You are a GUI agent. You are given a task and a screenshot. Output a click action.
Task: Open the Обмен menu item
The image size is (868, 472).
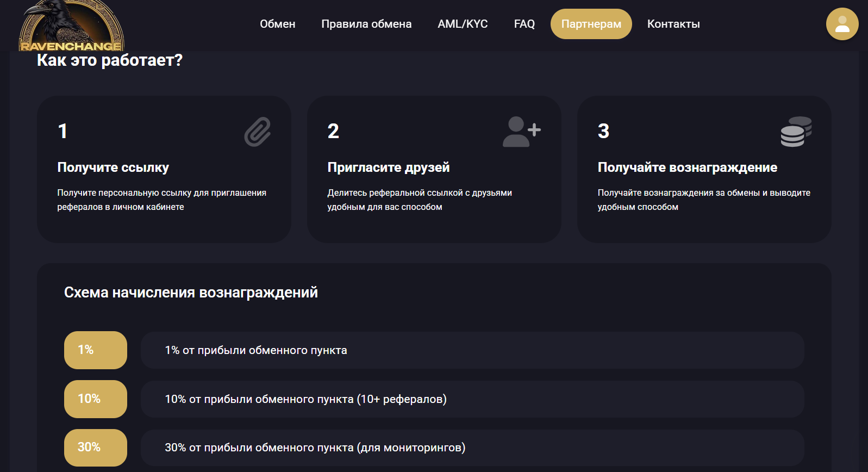click(x=277, y=24)
